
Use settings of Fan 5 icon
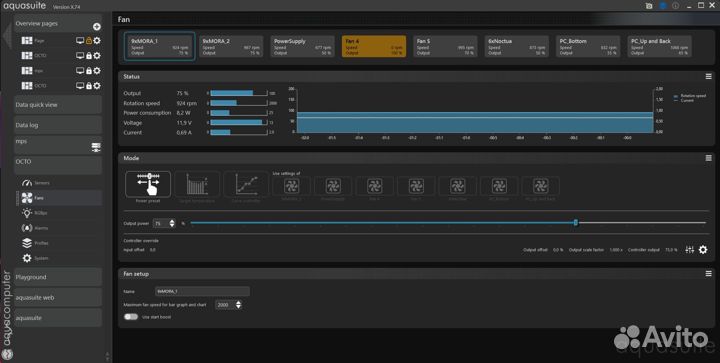click(416, 186)
